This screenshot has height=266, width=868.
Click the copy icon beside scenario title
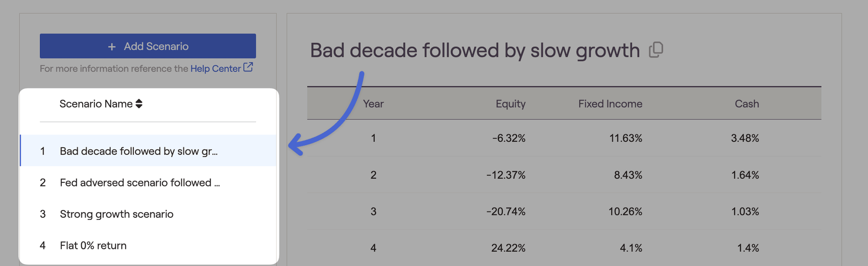point(656,50)
